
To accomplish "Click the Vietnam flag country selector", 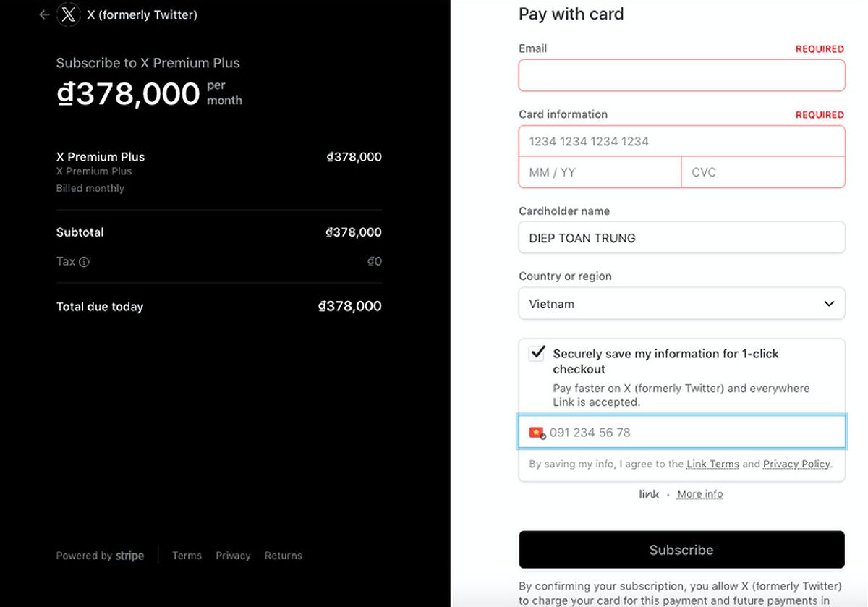I will [x=537, y=433].
